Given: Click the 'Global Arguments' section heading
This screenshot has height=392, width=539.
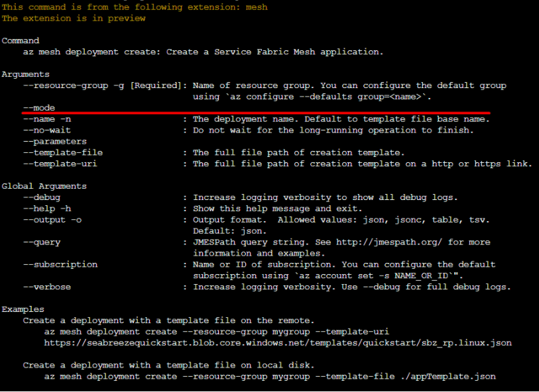Looking at the screenshot, I should [44, 186].
